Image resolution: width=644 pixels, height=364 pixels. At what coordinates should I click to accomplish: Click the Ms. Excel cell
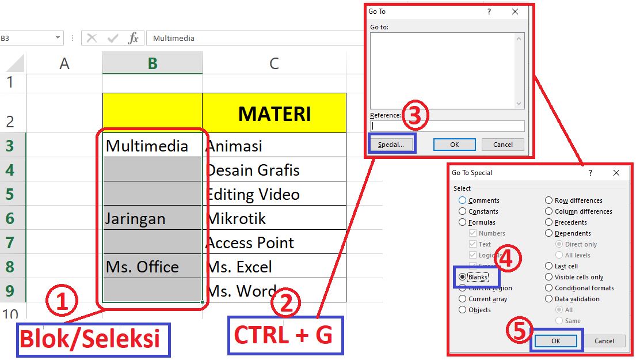pyautogui.click(x=275, y=267)
